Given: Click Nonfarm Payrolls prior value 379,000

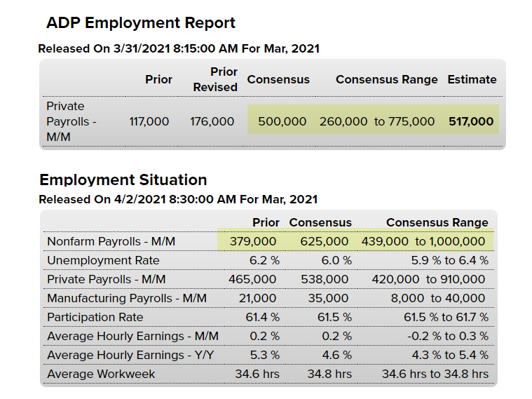Looking at the screenshot, I should coord(252,241).
